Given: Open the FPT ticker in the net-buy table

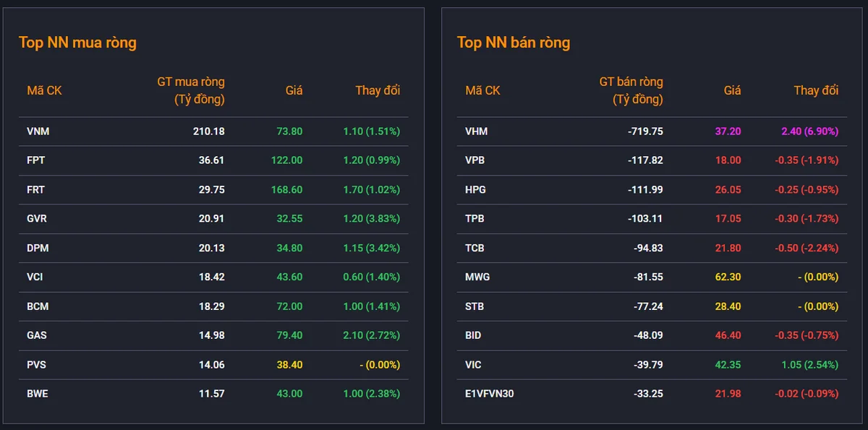Looking at the screenshot, I should [x=36, y=160].
